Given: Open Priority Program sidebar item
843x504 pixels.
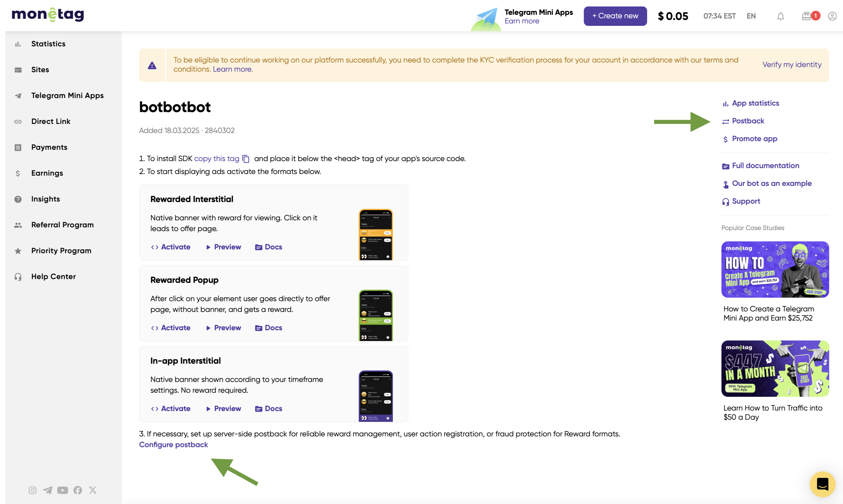Looking at the screenshot, I should point(61,251).
